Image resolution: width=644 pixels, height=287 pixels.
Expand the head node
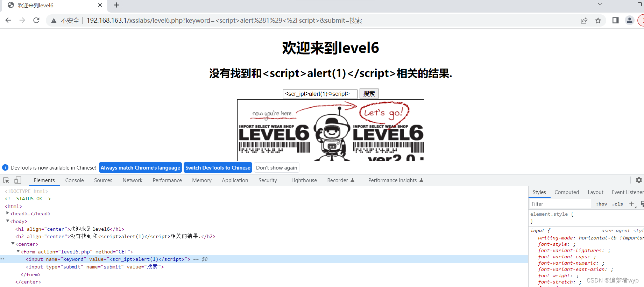click(7, 213)
